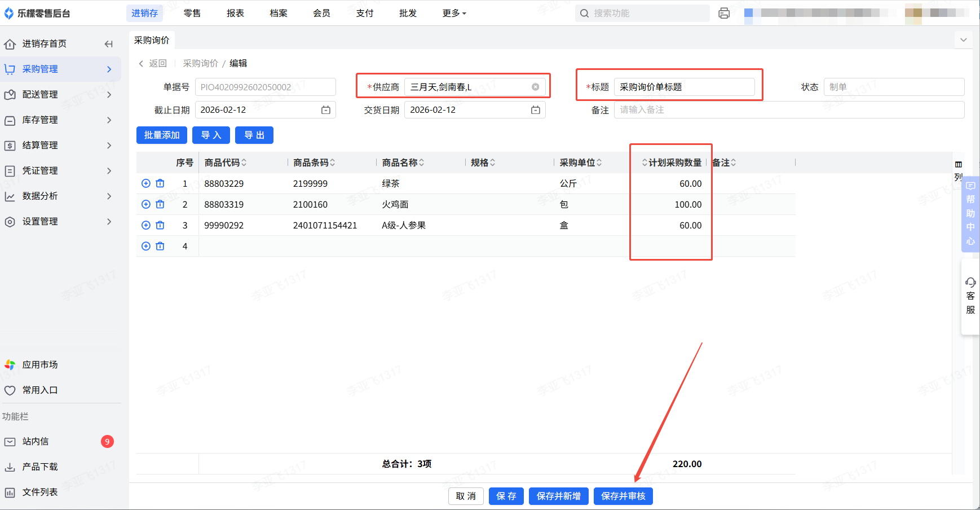The width and height of the screenshot is (980, 510).
Task: Click the 导出 button
Action: (x=254, y=135)
